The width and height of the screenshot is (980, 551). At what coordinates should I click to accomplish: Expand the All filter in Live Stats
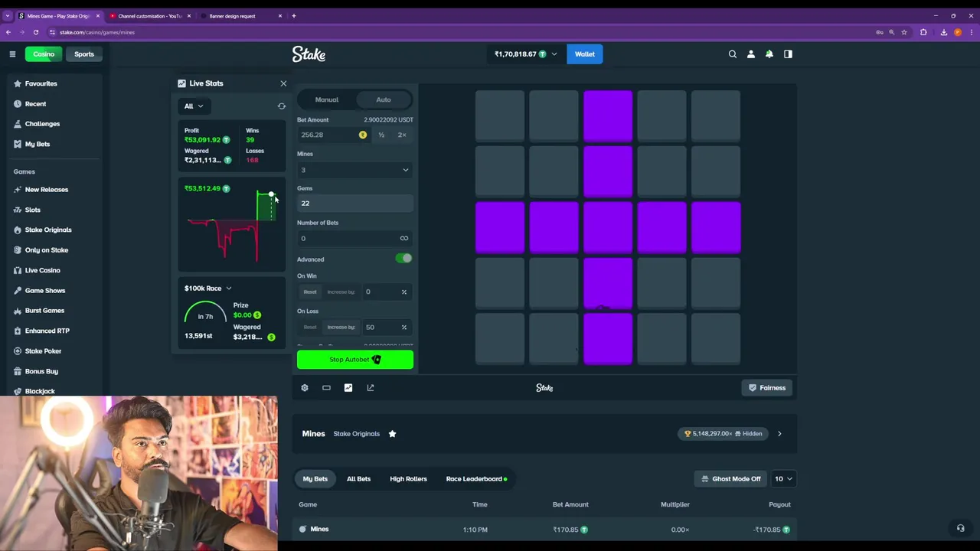(x=194, y=106)
